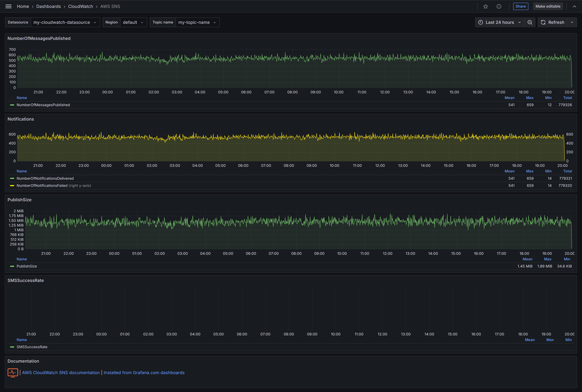Open the Last 24 hours time picker

(x=499, y=23)
